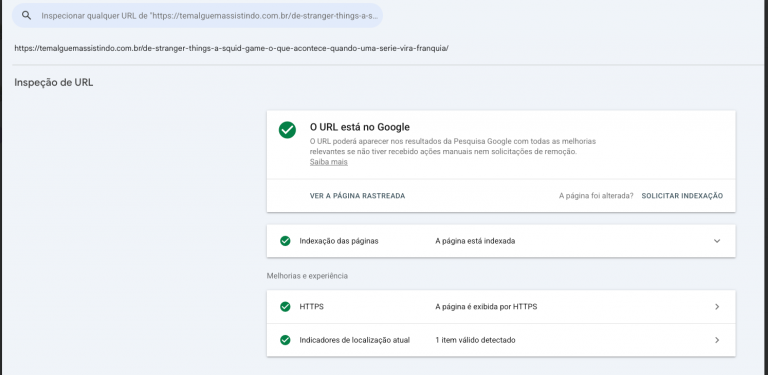Click the search magnifier icon
The image size is (768, 375).
click(26, 15)
